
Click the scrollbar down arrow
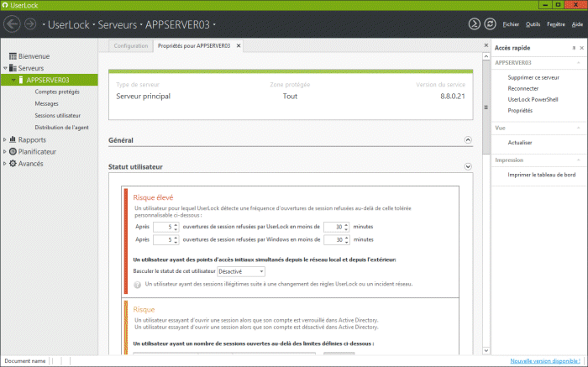point(486,350)
